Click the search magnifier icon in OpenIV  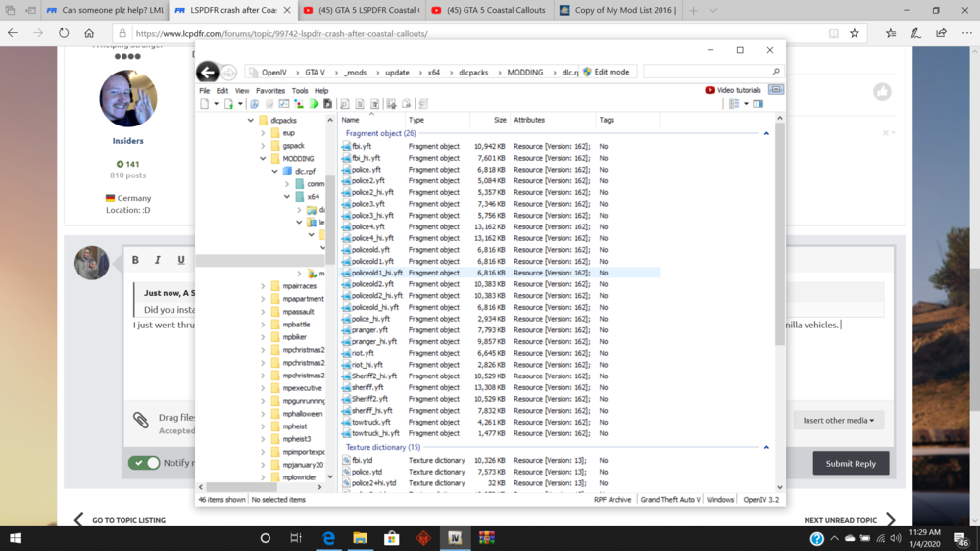[x=775, y=72]
